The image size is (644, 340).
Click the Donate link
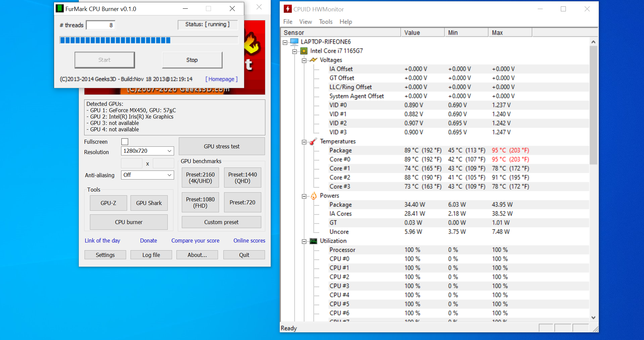click(149, 241)
